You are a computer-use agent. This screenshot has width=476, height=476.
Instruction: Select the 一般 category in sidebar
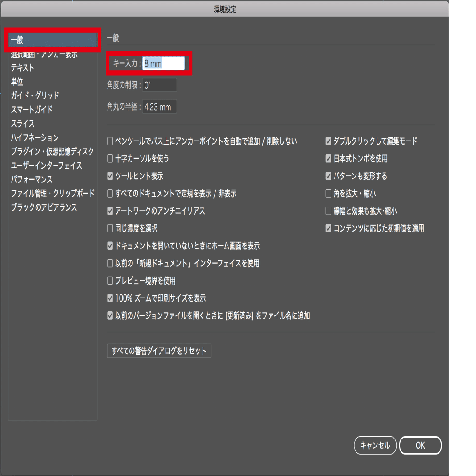point(53,40)
